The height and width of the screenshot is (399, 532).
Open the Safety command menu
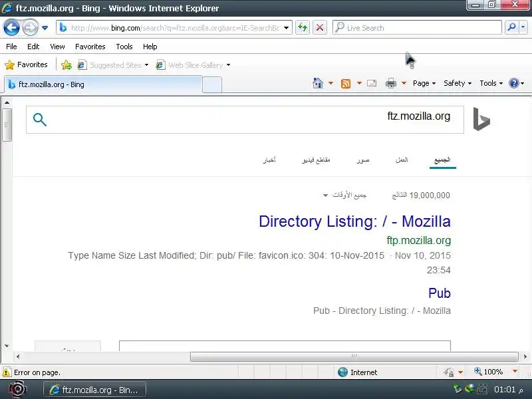point(458,83)
